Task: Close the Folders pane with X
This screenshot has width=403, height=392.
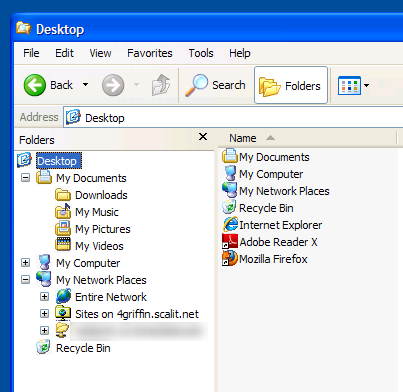Action: [203, 137]
